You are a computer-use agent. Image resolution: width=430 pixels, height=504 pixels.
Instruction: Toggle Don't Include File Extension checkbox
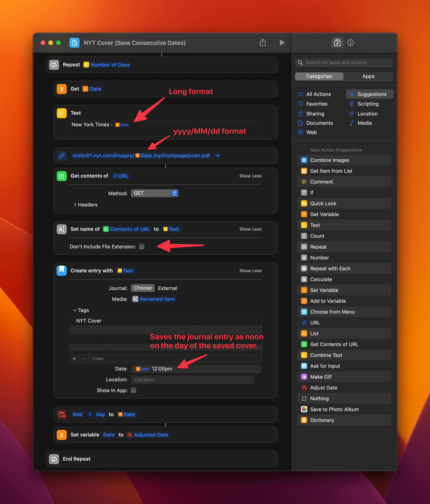click(142, 247)
